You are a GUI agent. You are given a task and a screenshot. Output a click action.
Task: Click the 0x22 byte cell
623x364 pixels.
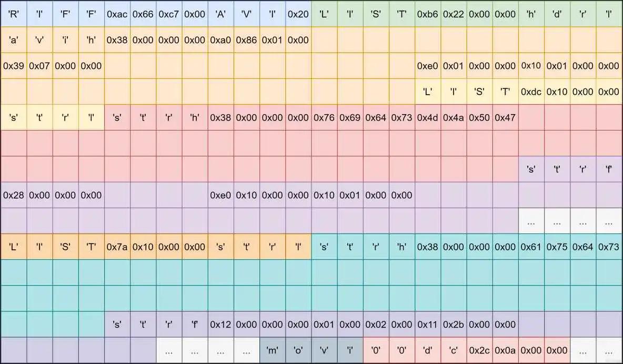(x=454, y=14)
